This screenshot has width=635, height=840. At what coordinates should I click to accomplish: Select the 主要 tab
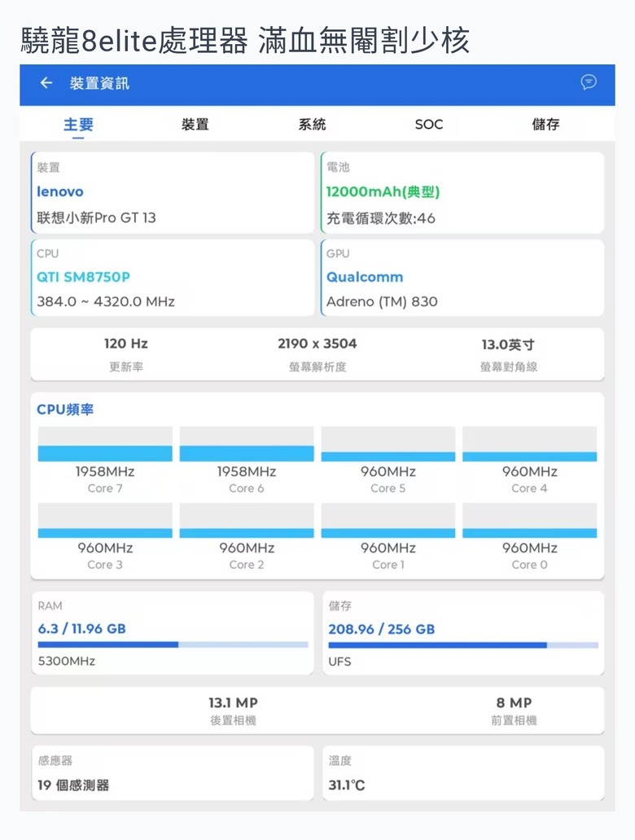pos(78,125)
